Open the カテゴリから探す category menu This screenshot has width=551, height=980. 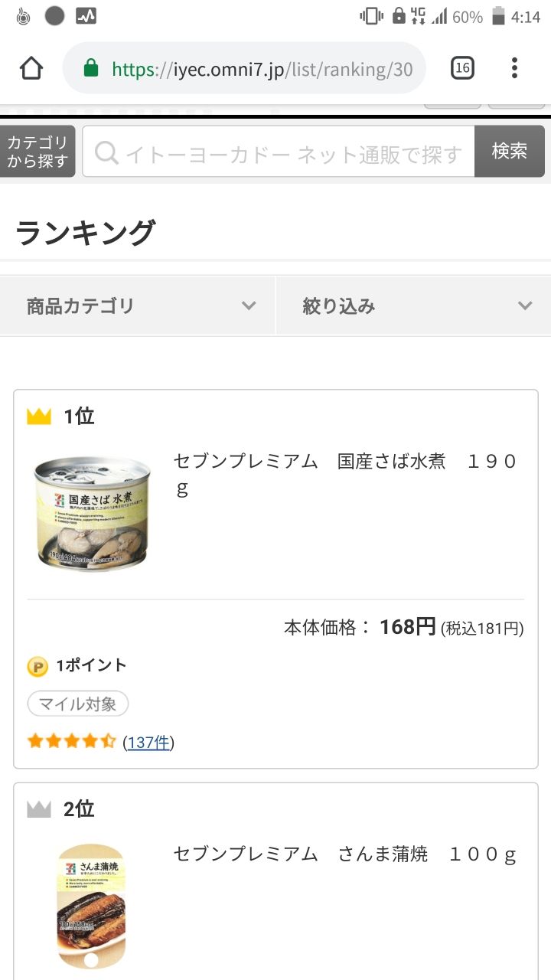37,152
